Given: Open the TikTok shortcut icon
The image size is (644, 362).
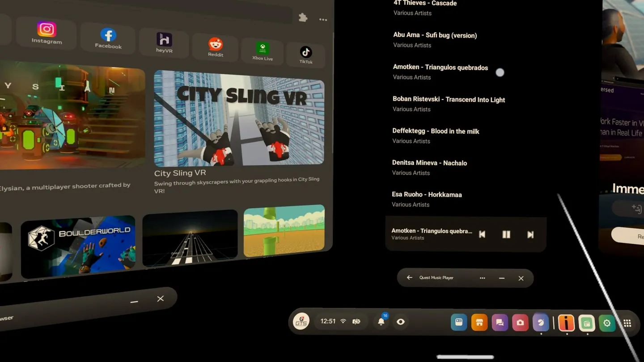Looking at the screenshot, I should 306,55.
